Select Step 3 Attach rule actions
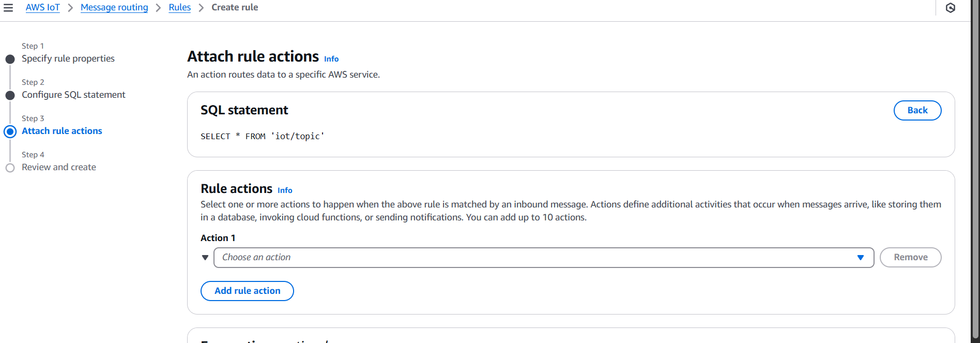 (x=62, y=131)
